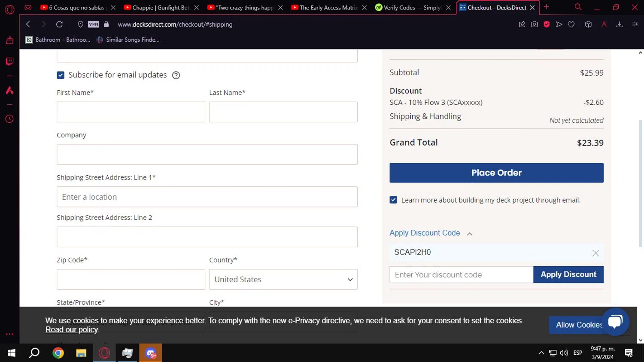Toggle Subscribe for email updates checkbox
The width and height of the screenshot is (644, 362).
(61, 75)
